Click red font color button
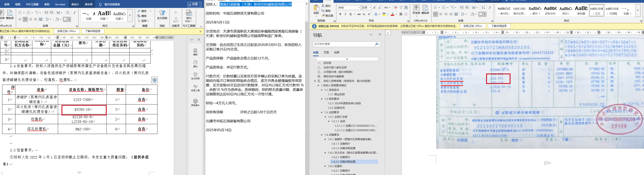644x175 pixels. [392, 14]
